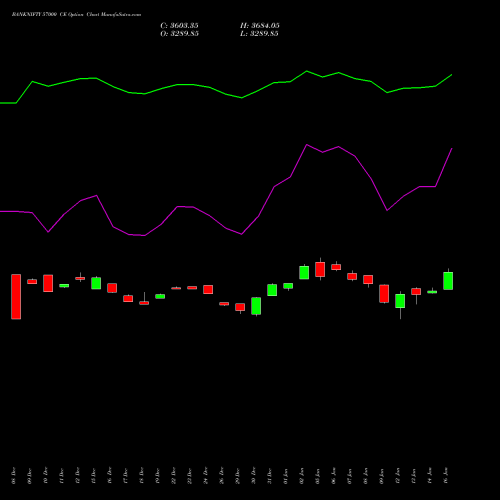Click the green candle above the 31 Dec label
Screen dimensions: 500x500
(272, 290)
